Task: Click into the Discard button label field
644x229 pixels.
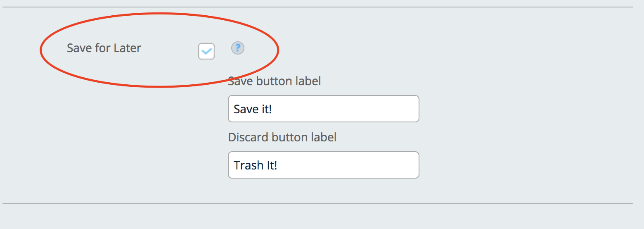Action: coord(323,165)
